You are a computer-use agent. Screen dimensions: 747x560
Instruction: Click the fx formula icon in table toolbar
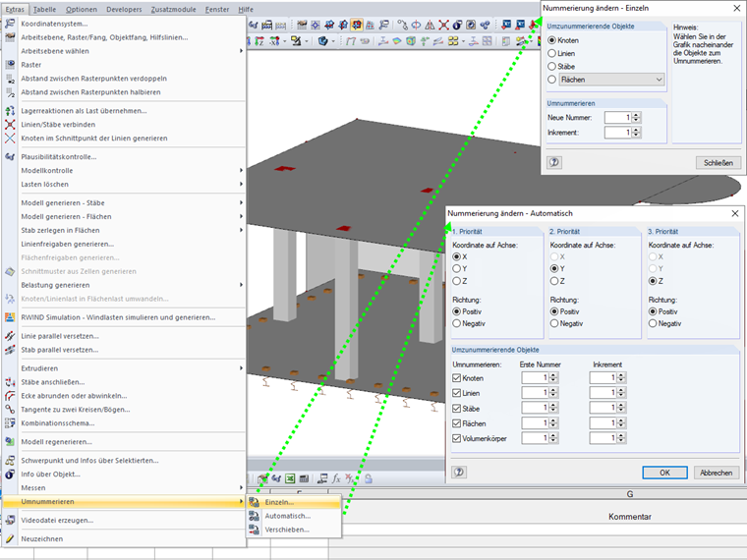(336, 478)
